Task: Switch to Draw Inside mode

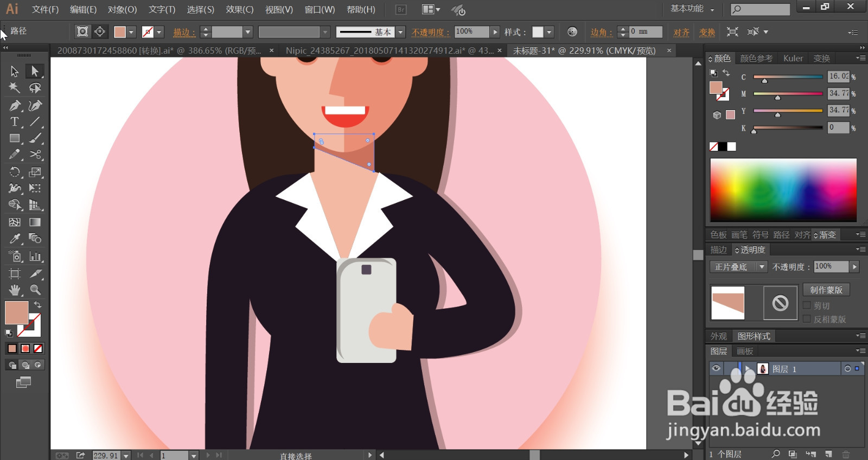Action: (x=38, y=365)
